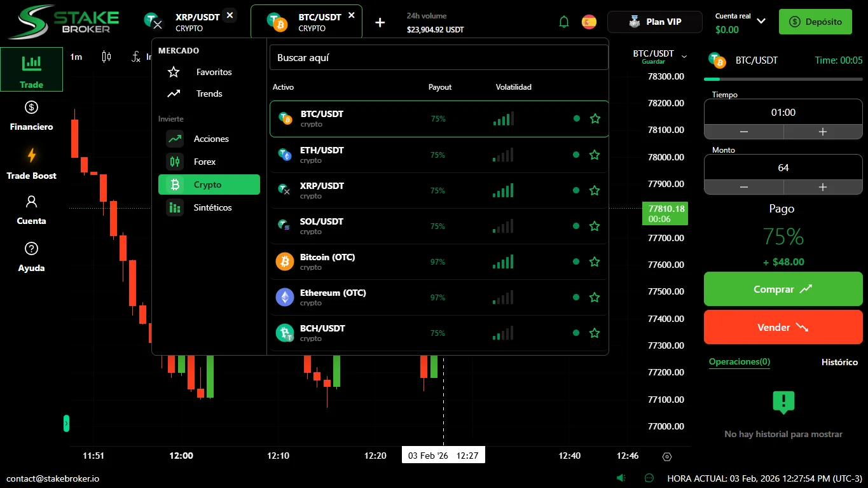868x488 pixels.
Task: Click Comprar to buy
Action: 783,289
